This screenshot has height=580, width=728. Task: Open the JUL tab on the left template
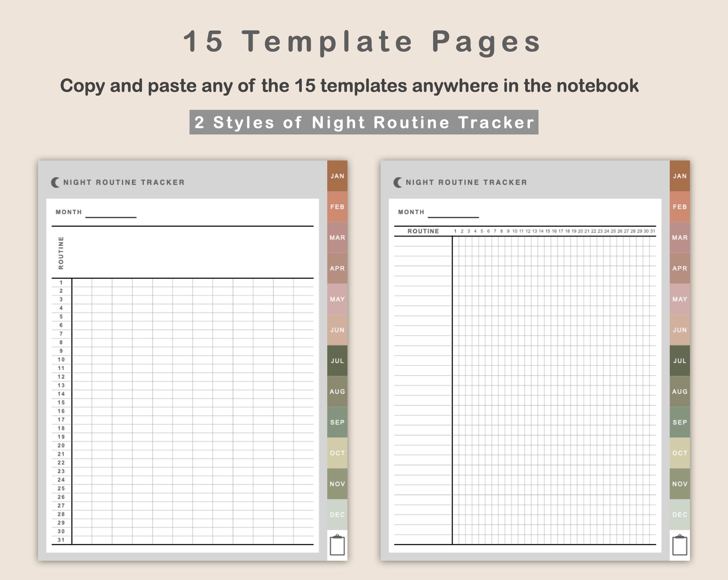point(337,361)
